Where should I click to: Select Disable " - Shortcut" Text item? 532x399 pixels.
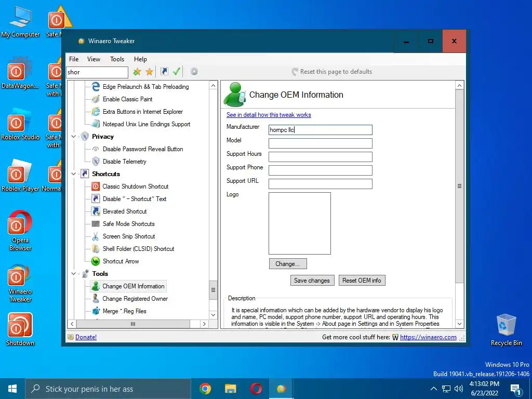coord(135,199)
